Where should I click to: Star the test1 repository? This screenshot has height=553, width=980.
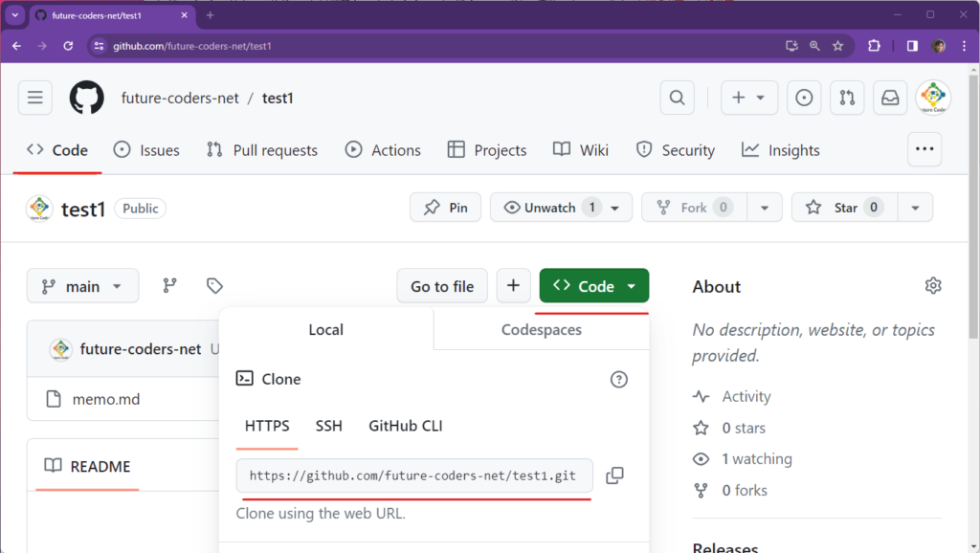tap(833, 208)
